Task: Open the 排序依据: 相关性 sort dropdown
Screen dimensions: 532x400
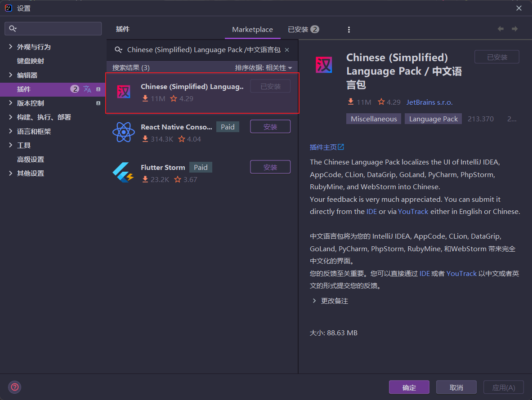Action: coord(264,67)
